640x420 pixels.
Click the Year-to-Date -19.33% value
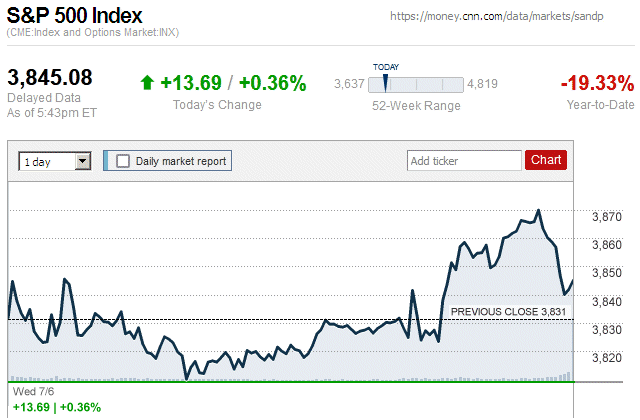(597, 82)
